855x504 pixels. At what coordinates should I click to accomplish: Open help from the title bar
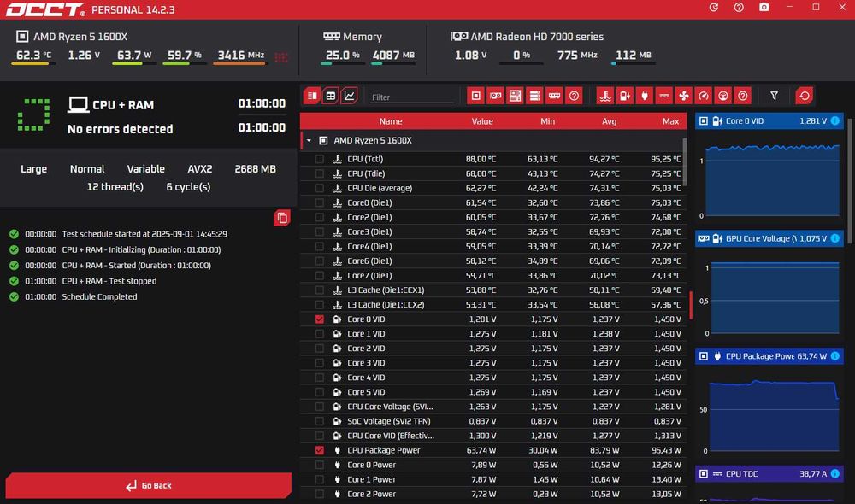point(739,7)
